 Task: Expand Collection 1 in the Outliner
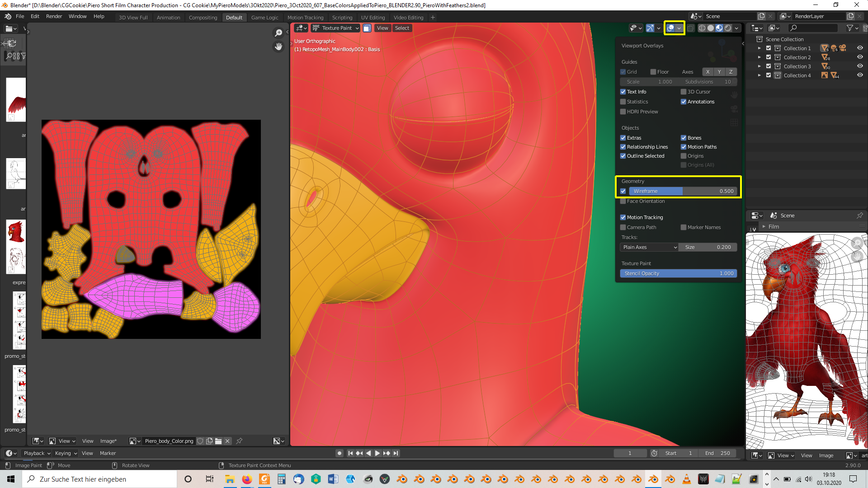[x=760, y=48]
